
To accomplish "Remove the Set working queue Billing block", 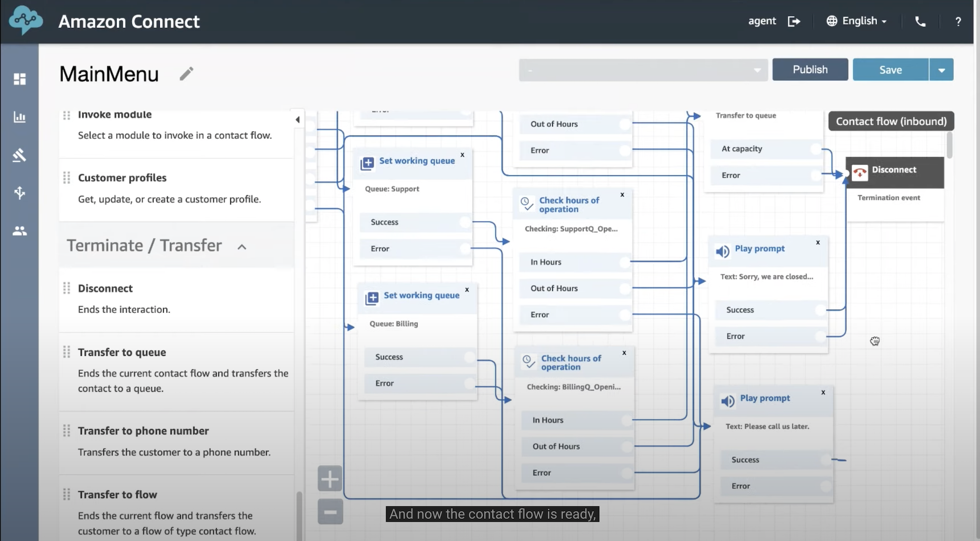I will pyautogui.click(x=467, y=290).
